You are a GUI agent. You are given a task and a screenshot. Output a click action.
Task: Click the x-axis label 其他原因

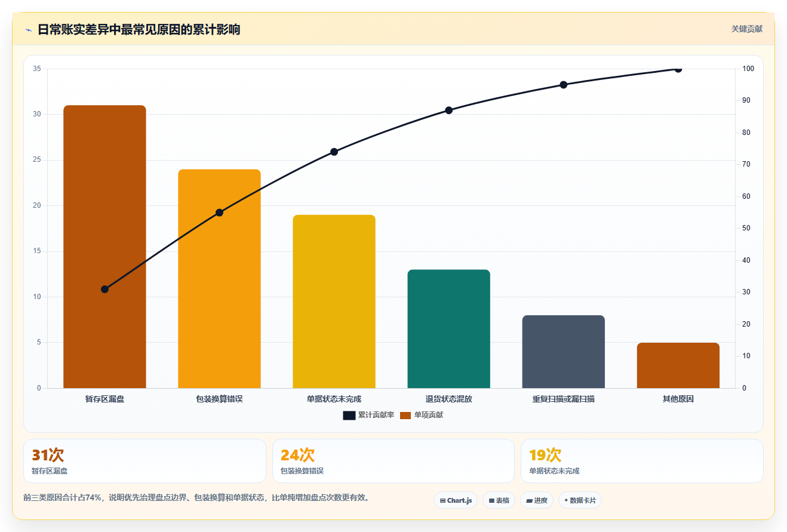[678, 399]
